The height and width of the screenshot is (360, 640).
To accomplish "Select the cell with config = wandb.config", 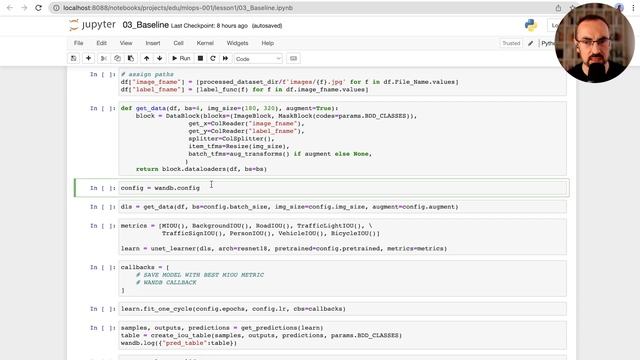I will (x=342, y=188).
